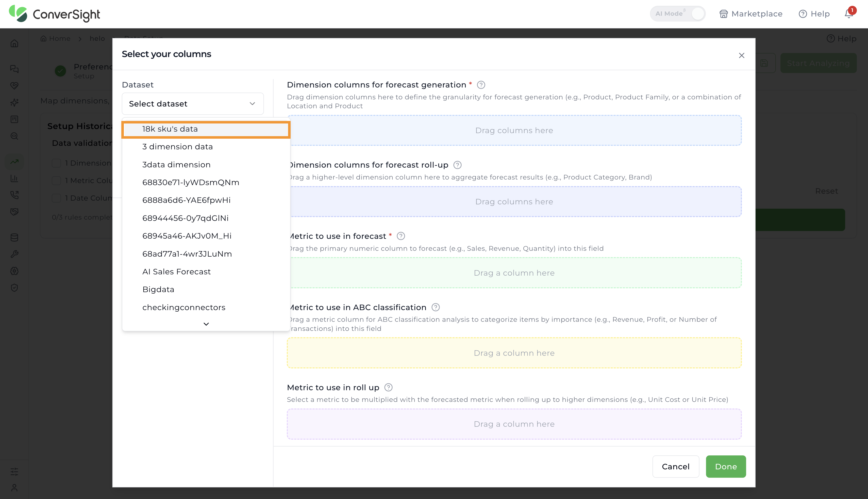Choose the Bigdata dataset option
The image size is (868, 499).
pos(206,290)
